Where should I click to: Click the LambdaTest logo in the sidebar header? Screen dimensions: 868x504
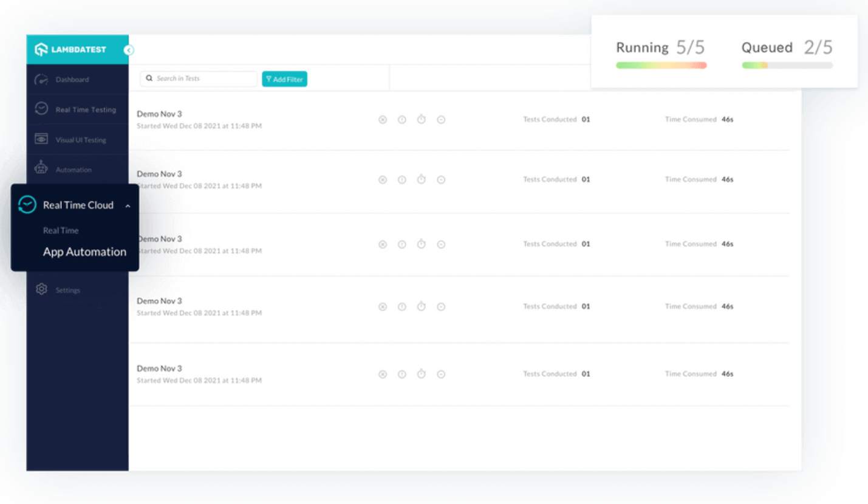[x=70, y=50]
